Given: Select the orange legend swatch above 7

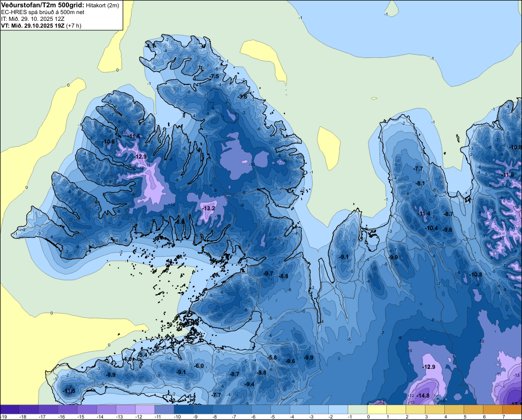Looking at the screenshot, I should pyautogui.click(x=512, y=410).
